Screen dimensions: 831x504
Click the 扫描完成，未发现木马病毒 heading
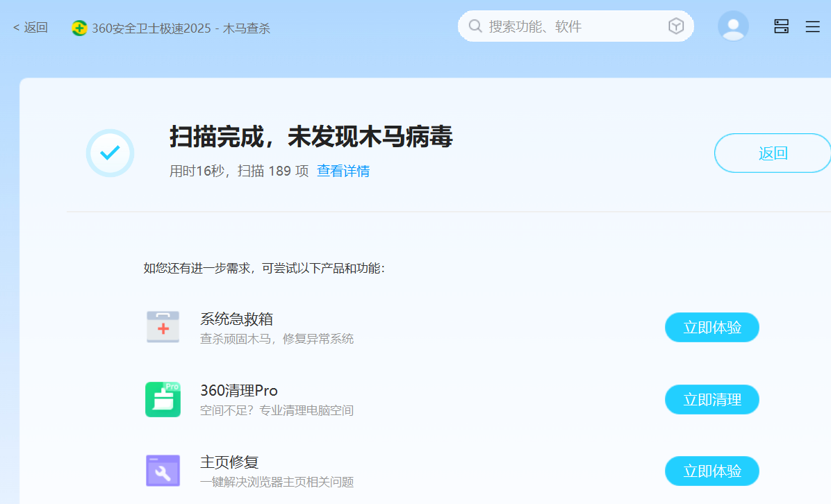311,137
